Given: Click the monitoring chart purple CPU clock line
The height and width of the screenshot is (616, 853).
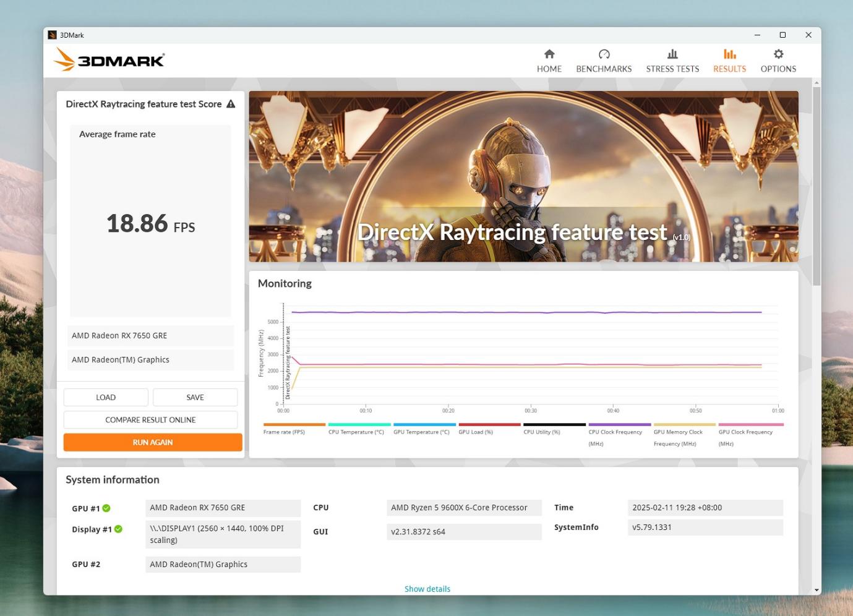Looking at the screenshot, I should (526, 312).
